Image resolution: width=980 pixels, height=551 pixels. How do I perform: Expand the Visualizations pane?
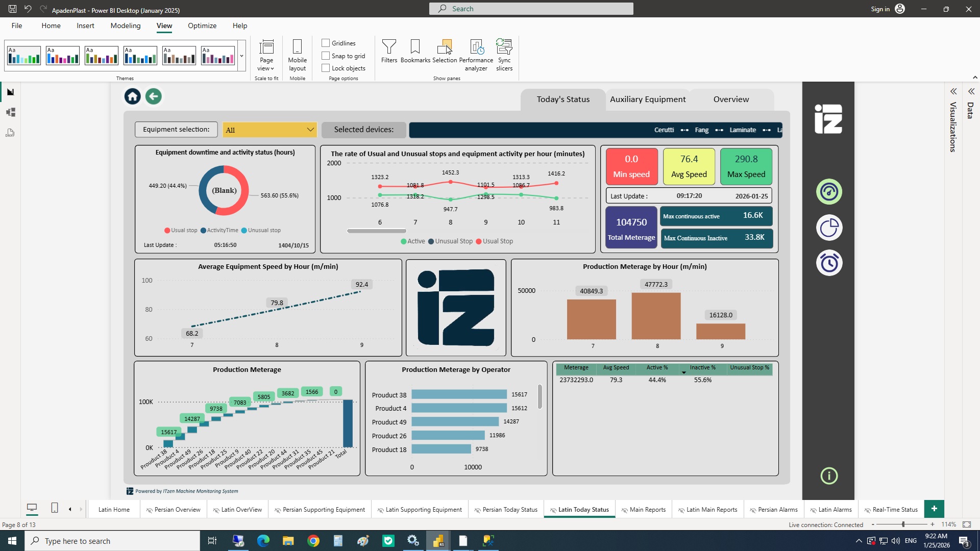coord(953,92)
